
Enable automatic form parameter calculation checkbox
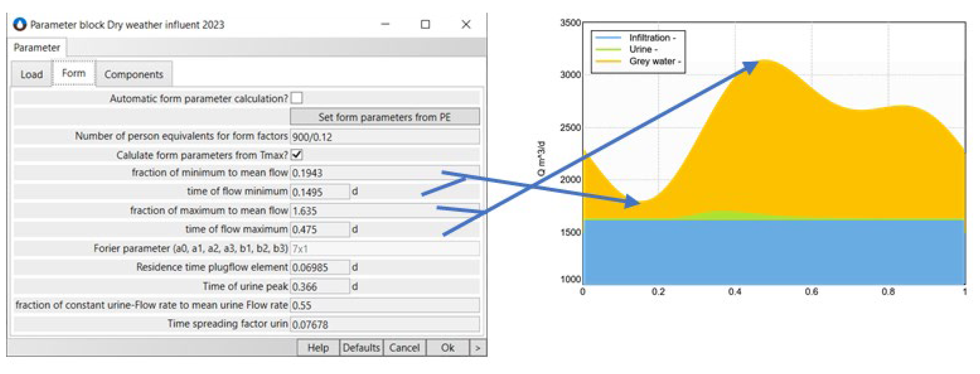coord(296,98)
